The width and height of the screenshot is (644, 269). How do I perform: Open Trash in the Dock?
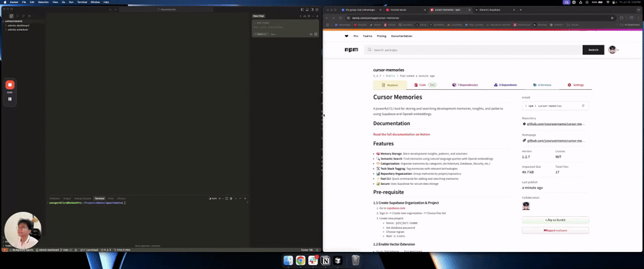[355, 260]
